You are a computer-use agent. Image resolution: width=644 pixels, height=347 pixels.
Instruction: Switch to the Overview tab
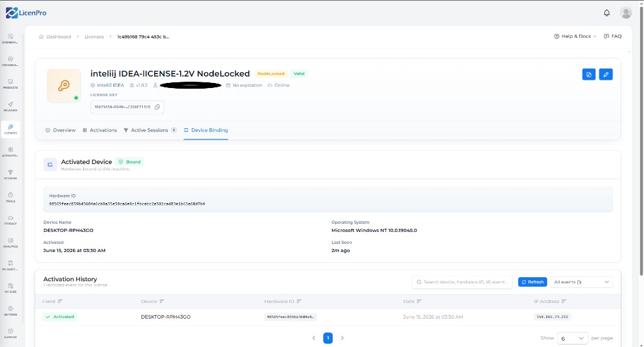click(60, 130)
